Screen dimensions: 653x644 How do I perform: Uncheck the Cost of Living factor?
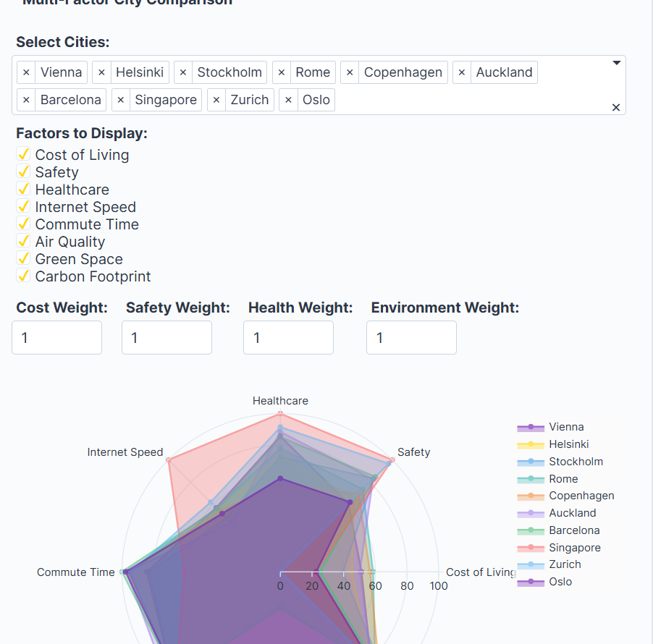point(23,153)
